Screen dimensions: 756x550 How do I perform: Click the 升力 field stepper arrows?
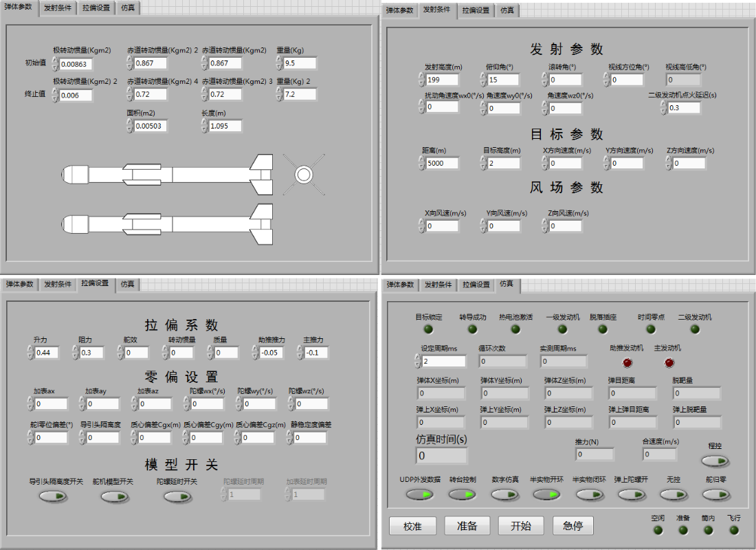(30, 353)
